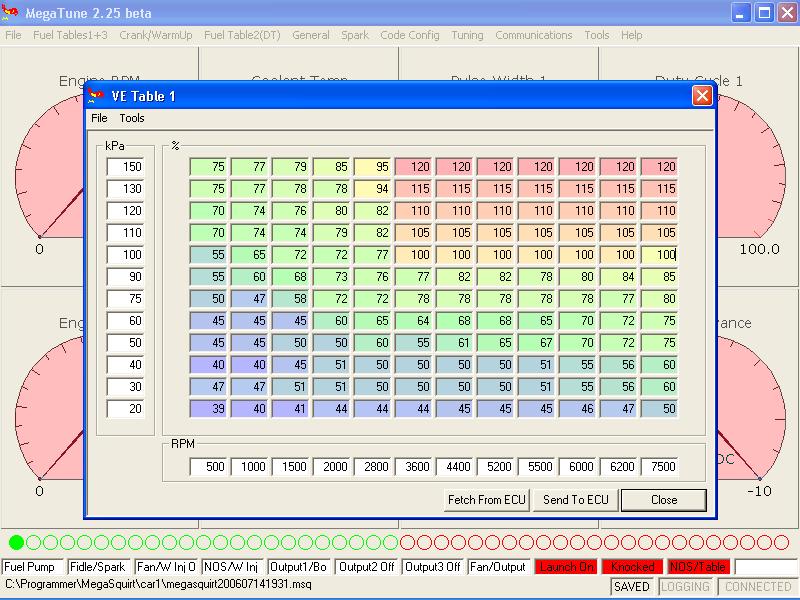
Task: Select VE cell at 150 kPa, 500 RPM
Action: tap(208, 167)
